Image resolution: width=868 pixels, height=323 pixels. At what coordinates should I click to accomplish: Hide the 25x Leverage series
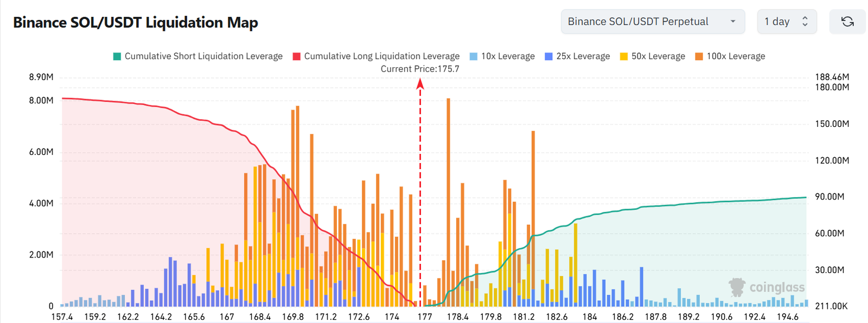(x=577, y=56)
